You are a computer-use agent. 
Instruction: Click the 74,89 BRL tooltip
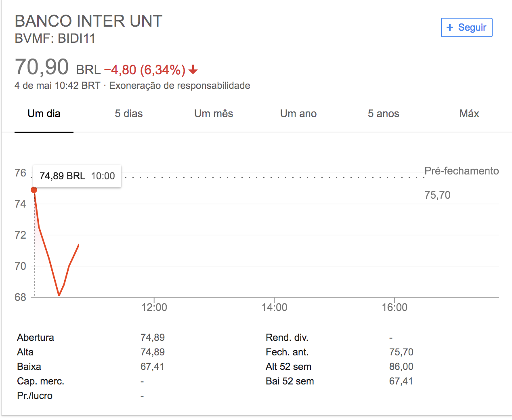(77, 176)
